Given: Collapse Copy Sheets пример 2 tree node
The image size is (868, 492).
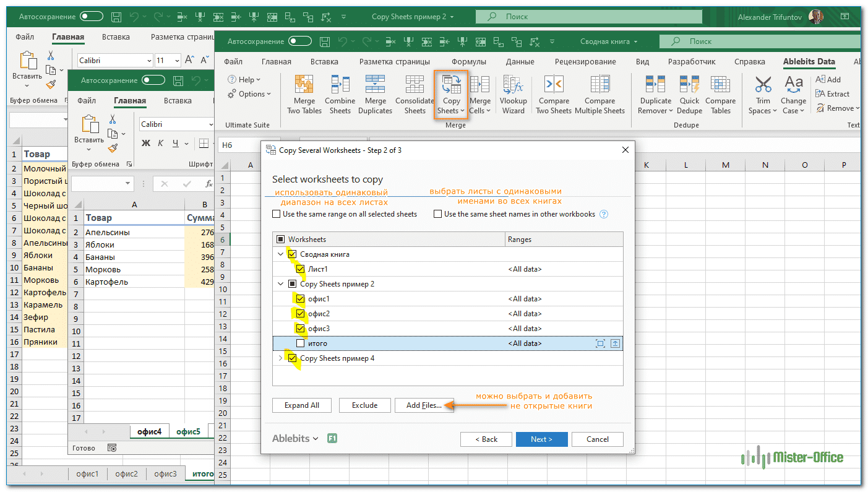Looking at the screenshot, I should tap(281, 284).
